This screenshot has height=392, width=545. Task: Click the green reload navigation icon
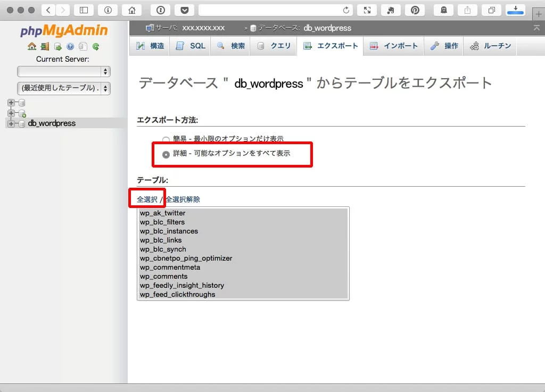[x=96, y=46]
